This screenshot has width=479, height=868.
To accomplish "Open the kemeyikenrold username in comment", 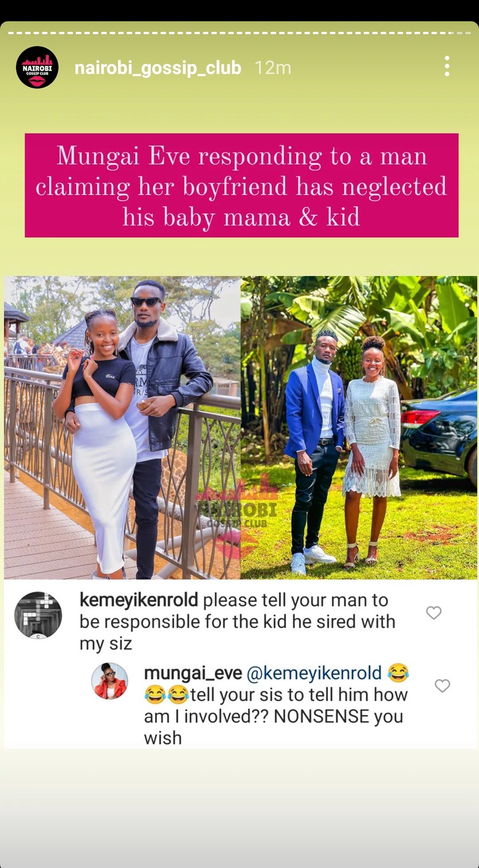I will (139, 600).
